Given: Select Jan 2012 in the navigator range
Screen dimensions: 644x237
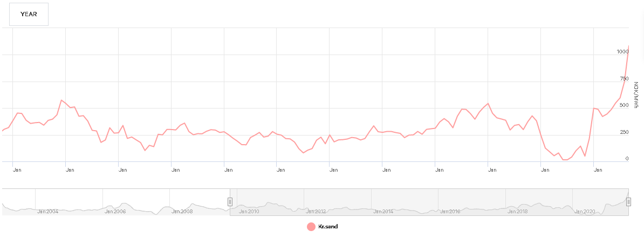Looking at the screenshot, I should 316,211.
